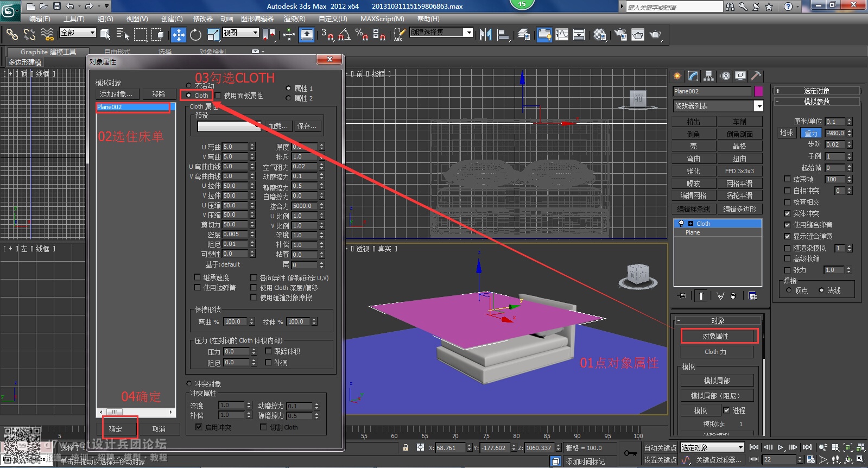Viewport: 868px width, 468px height.
Task: Activate the Select Object arrow tool
Action: point(105,35)
